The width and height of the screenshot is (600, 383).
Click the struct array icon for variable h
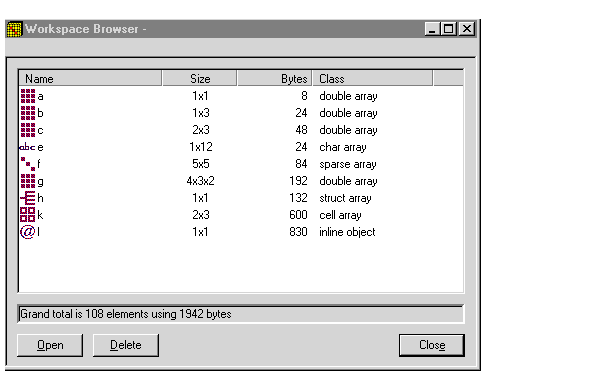(28, 198)
